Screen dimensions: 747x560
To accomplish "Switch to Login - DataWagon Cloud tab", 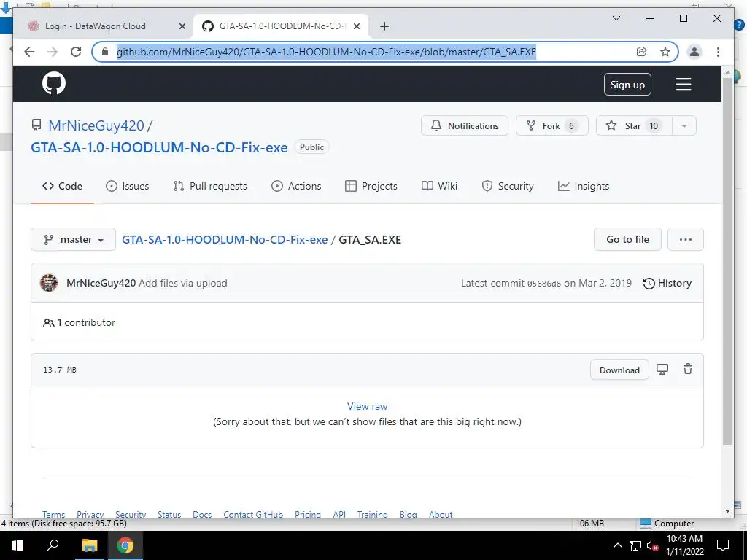I will point(107,26).
